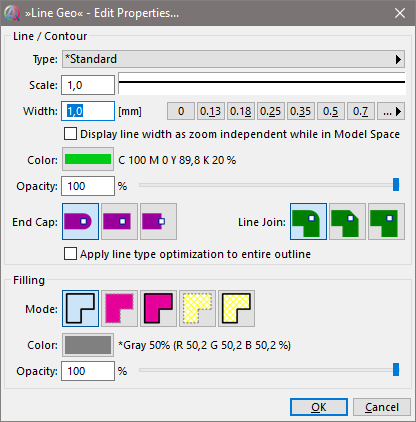Select the square projecting end cap icon
Screen dimensions: 416x422
119,222
